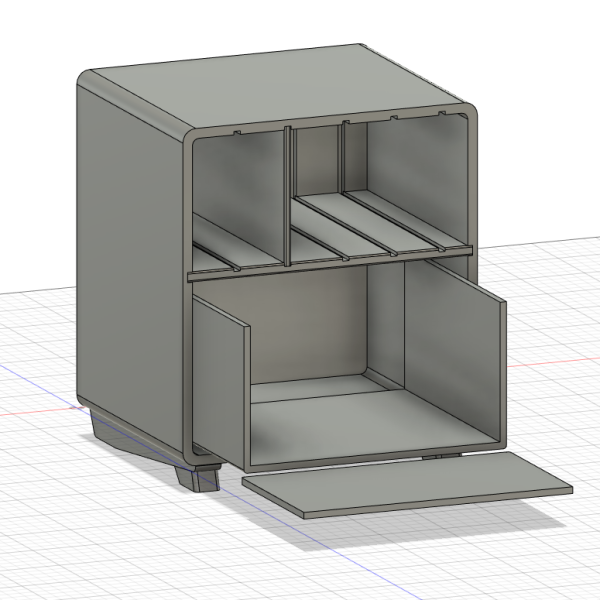Screen dimensions: 600x600
Task: Select the front foot under the cabinet
Action: pyautogui.click(x=198, y=477)
